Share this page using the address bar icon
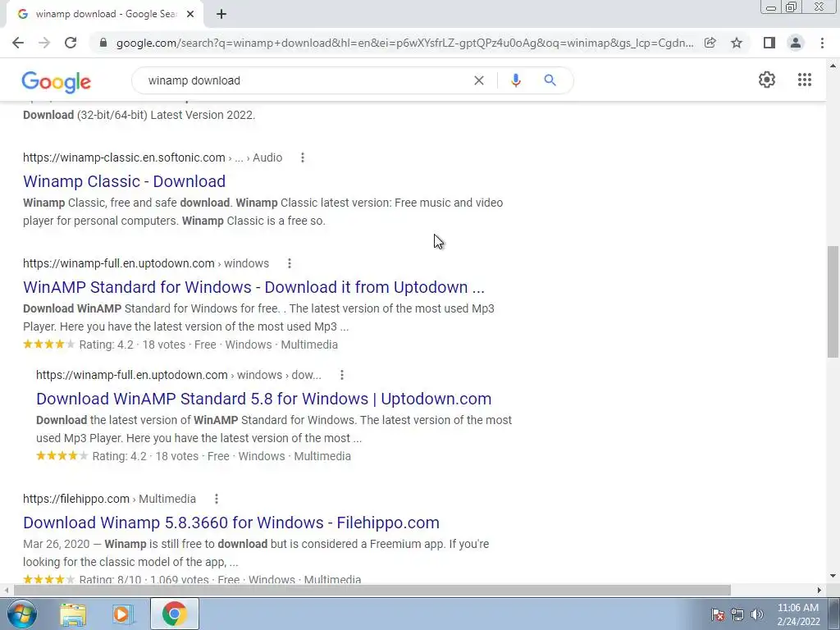Image resolution: width=840 pixels, height=630 pixels. 710,43
